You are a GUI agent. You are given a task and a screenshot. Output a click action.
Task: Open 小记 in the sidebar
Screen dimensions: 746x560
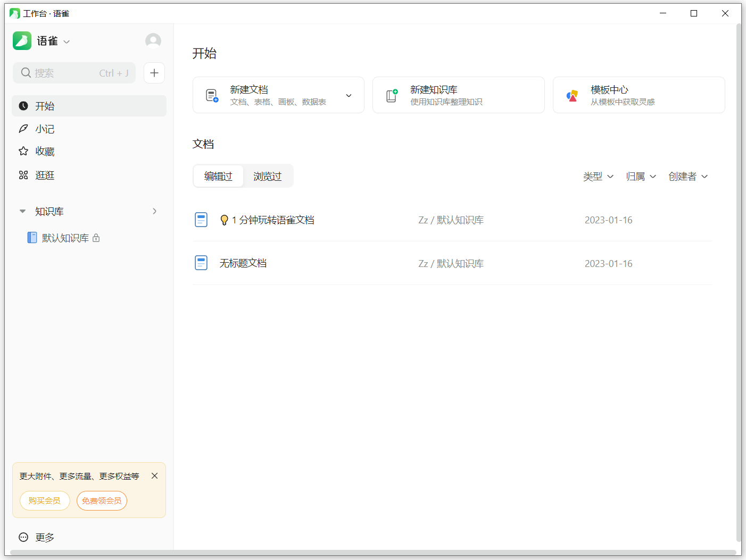click(x=89, y=129)
